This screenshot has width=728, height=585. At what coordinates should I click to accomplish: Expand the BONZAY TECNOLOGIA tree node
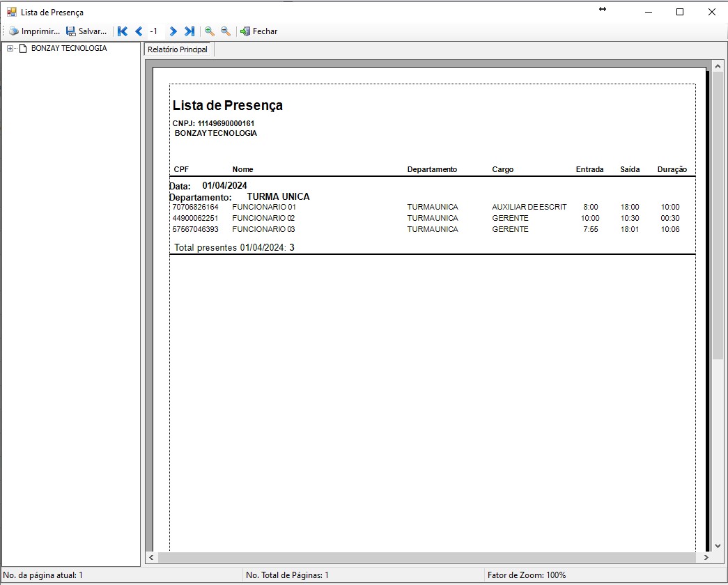click(x=10, y=49)
